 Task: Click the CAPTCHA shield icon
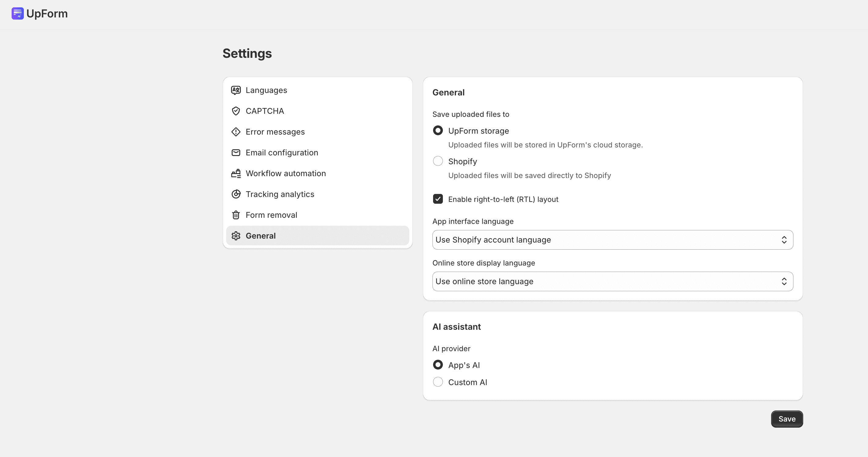pos(236,111)
